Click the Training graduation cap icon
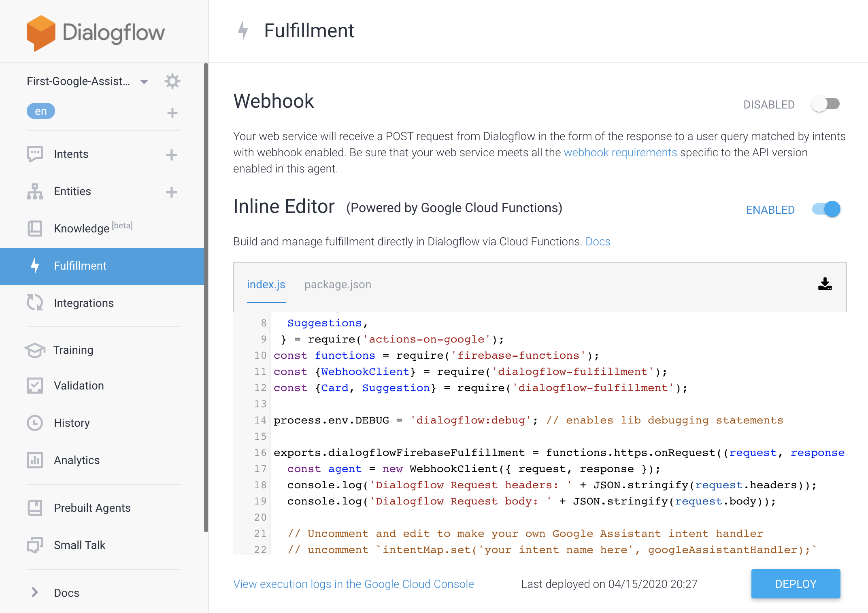 tap(35, 350)
